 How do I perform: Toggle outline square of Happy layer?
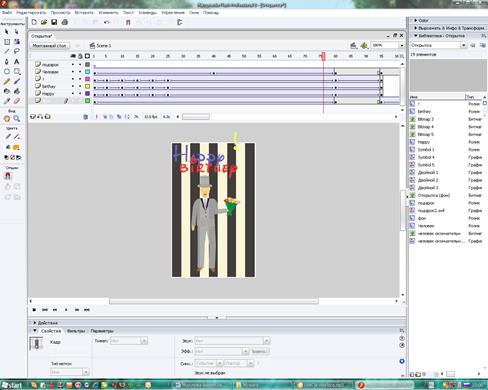pyautogui.click(x=87, y=93)
